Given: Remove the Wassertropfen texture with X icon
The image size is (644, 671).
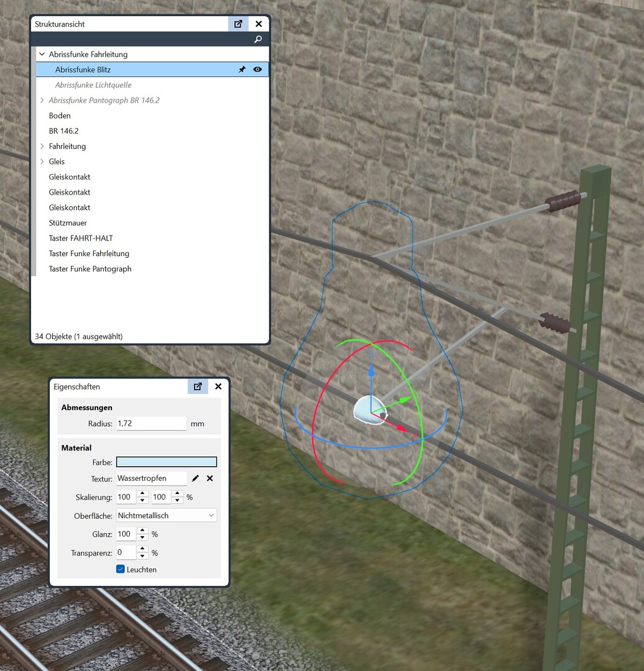Looking at the screenshot, I should 209,478.
